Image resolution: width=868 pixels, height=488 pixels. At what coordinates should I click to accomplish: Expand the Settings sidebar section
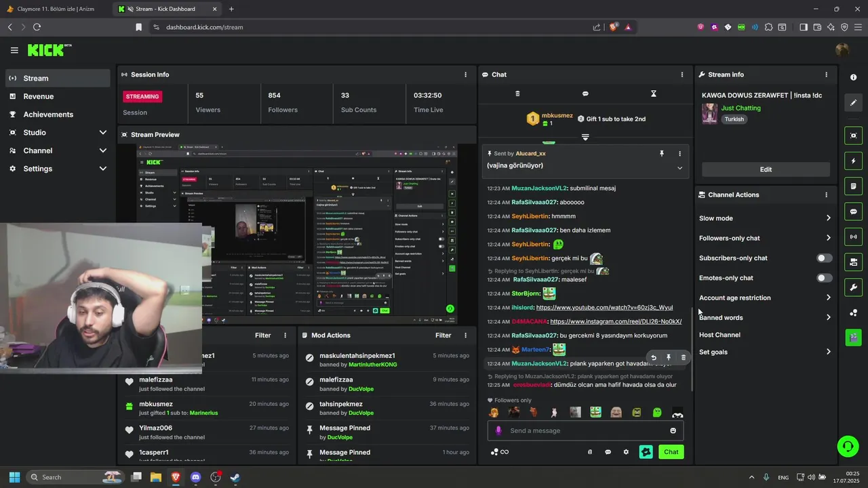click(103, 168)
